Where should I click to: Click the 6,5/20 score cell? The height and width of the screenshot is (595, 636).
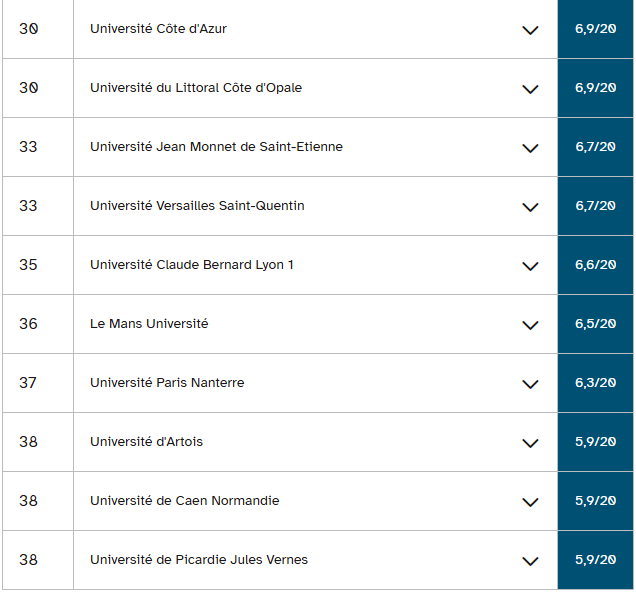[x=595, y=324]
